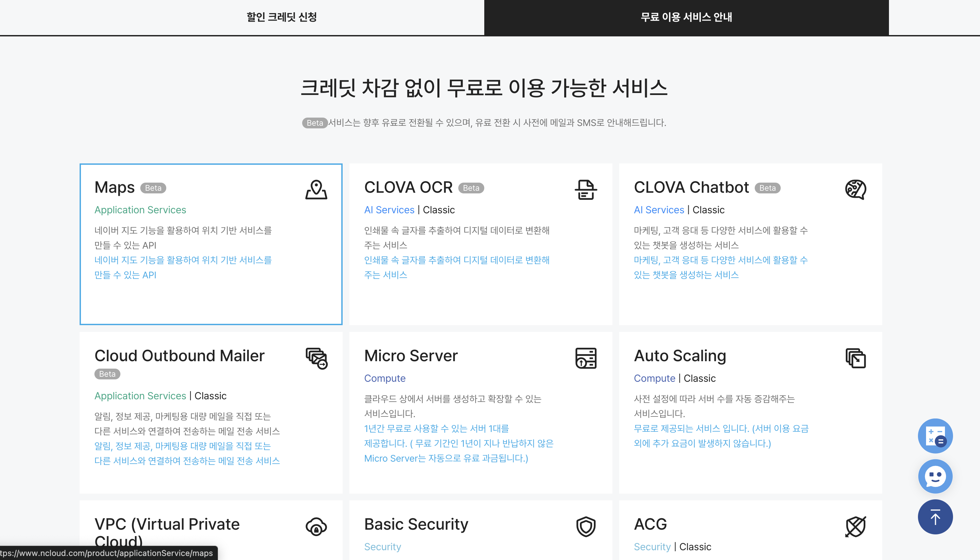The height and width of the screenshot is (560, 980).
Task: Open CLOVA OCR service heading
Action: pyautogui.click(x=408, y=187)
